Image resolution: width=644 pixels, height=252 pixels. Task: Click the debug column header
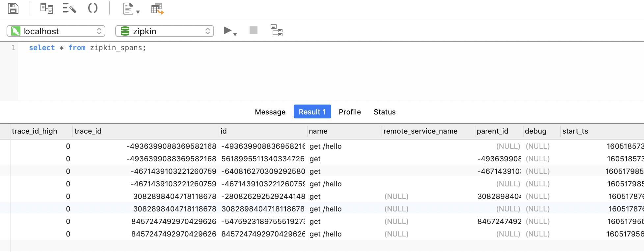pos(542,131)
